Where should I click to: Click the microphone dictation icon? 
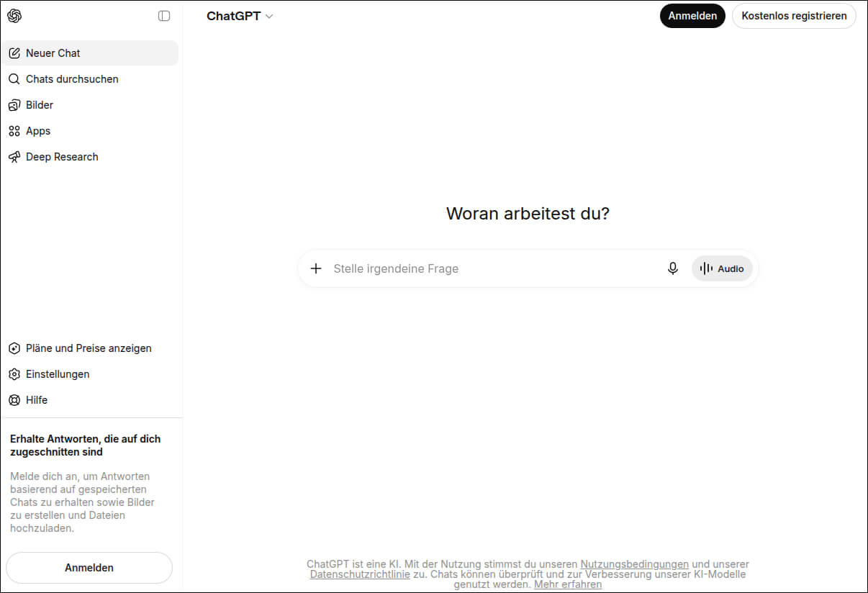click(673, 268)
